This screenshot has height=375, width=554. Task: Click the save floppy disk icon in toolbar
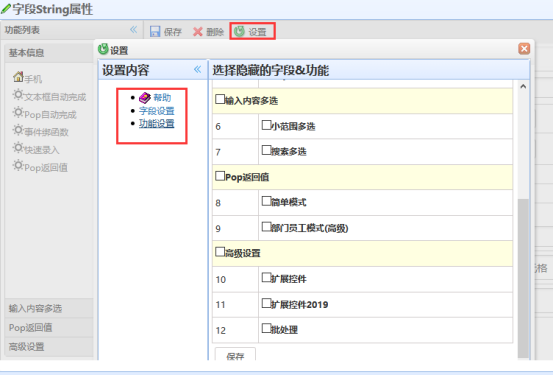tap(155, 31)
